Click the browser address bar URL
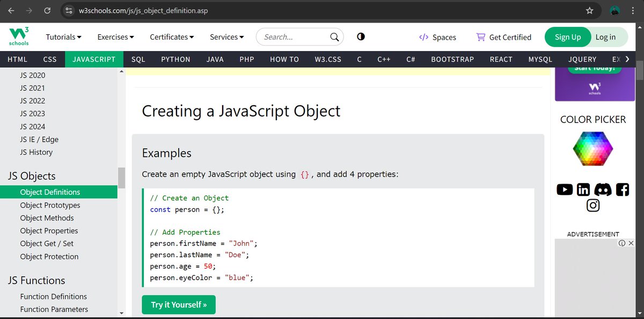Image resolution: width=644 pixels, height=319 pixels. click(142, 10)
